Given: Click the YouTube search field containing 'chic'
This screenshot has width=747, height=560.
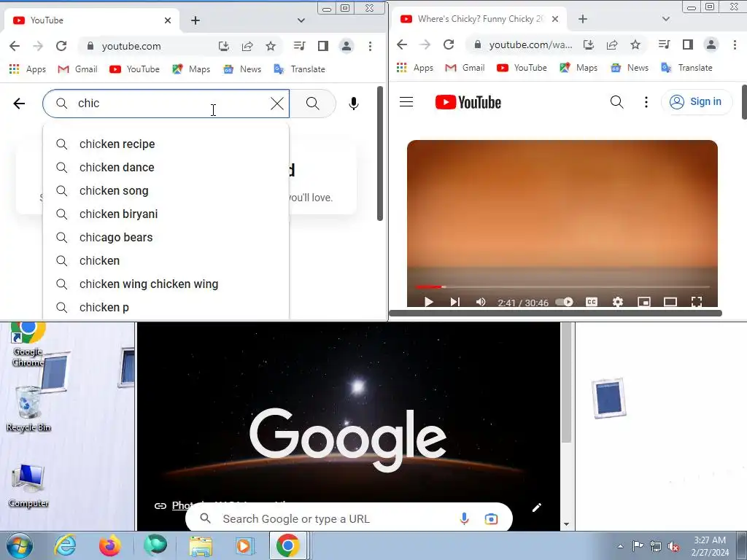Looking at the screenshot, I should pos(166,104).
